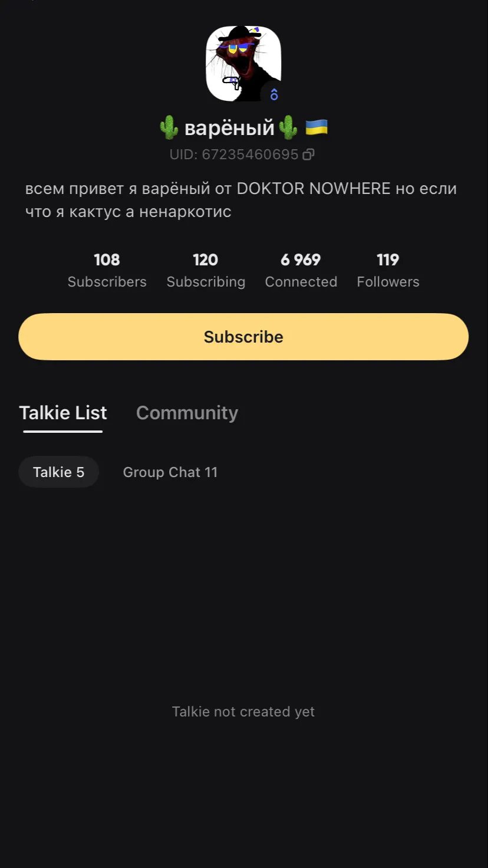Image resolution: width=488 pixels, height=868 pixels.
Task: Click the cactus emoji after the username
Action: (288, 127)
